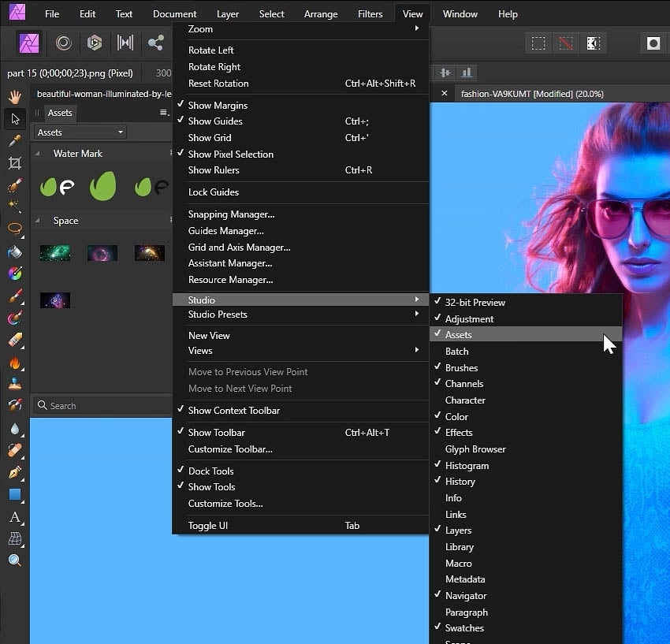Select the Text tool
The image size is (670, 644).
[14, 518]
